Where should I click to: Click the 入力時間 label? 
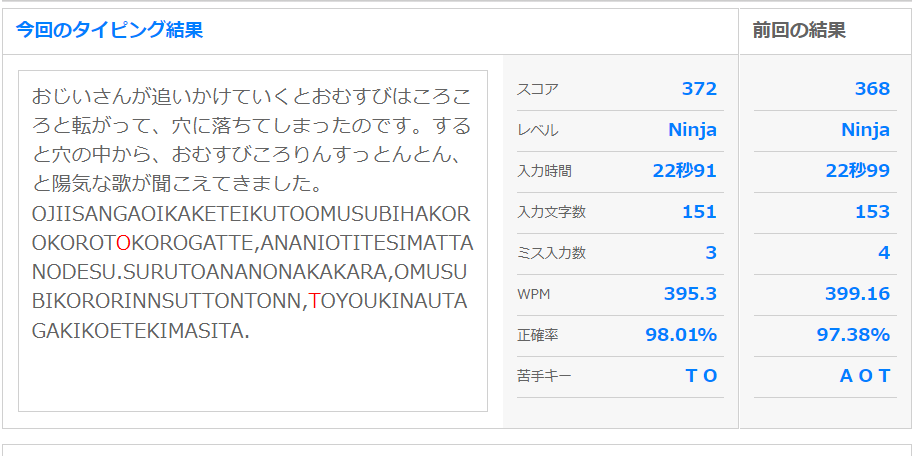pos(544,171)
